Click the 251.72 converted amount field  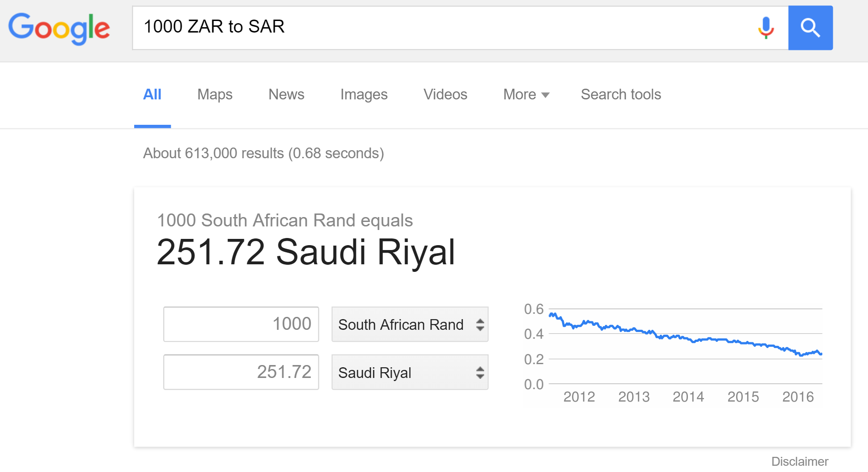tap(241, 372)
